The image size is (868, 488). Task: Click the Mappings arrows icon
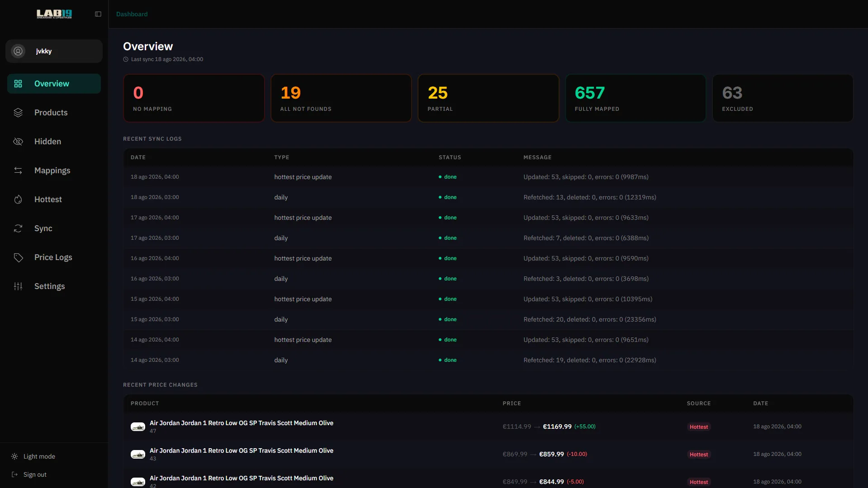(x=18, y=171)
